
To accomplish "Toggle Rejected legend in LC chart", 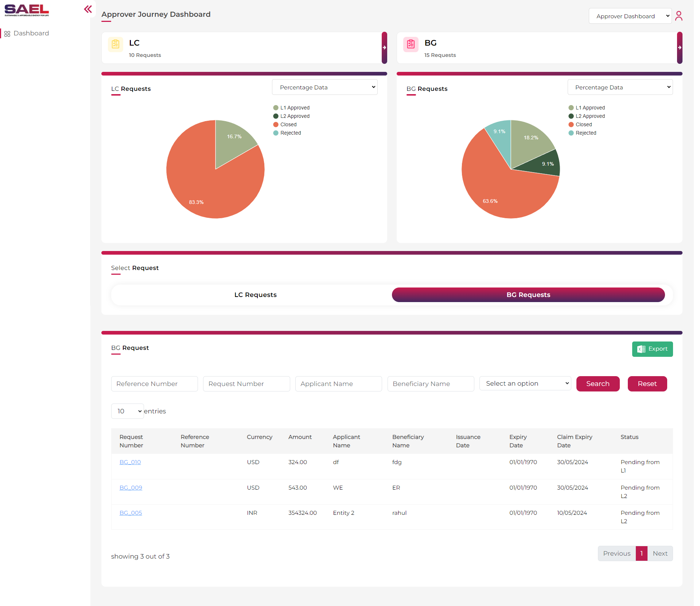I will pos(287,133).
